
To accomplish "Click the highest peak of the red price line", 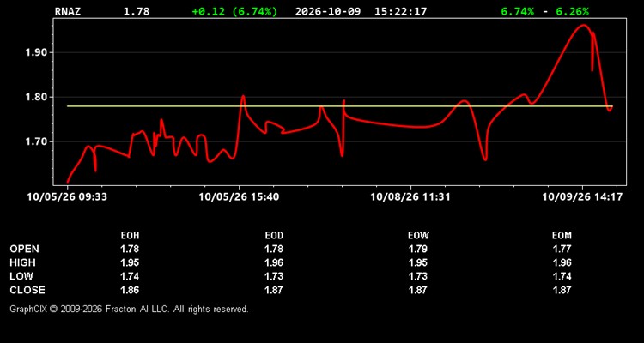I will pos(583,26).
